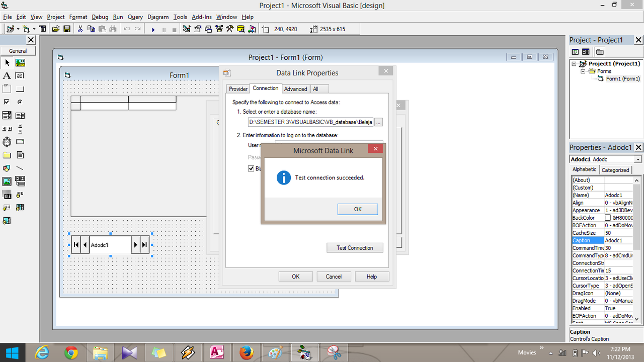The height and width of the screenshot is (362, 644).
Task: Click the Add Standard EXE Project toolbar icon
Action: pos(10,29)
